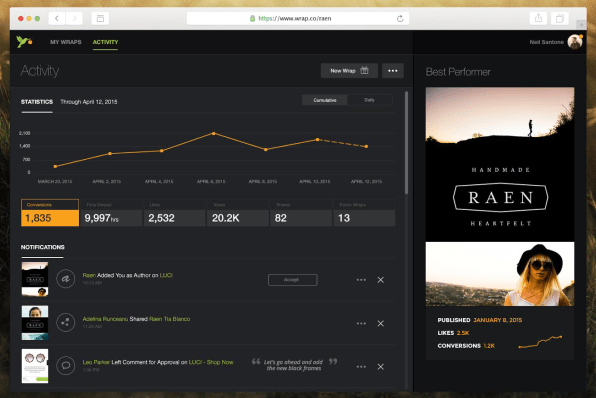Click the activity panel vertical scrollbar
This screenshot has height=398, width=596.
[406, 143]
